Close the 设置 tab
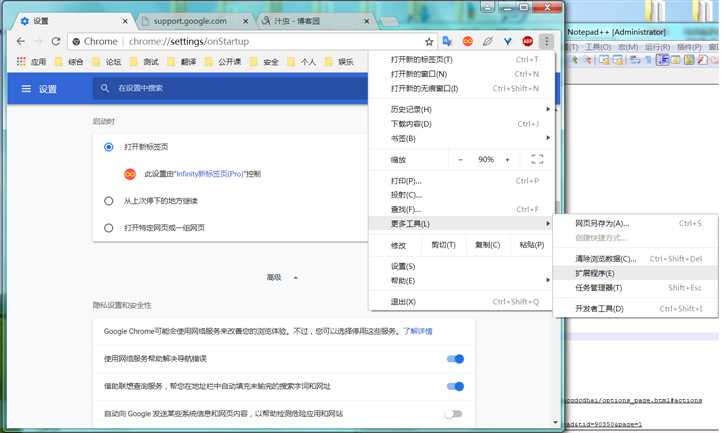 [x=125, y=21]
